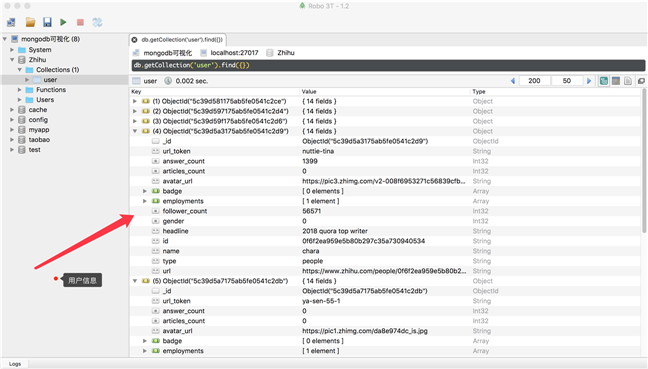Go to next results page arrow
Screen dimensions: 648x369
589,81
